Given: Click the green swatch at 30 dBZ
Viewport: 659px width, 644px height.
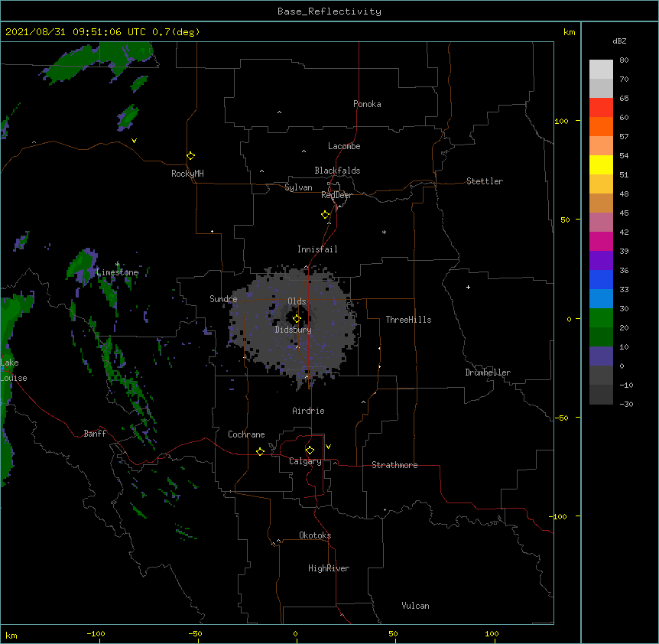Looking at the screenshot, I should [x=601, y=318].
